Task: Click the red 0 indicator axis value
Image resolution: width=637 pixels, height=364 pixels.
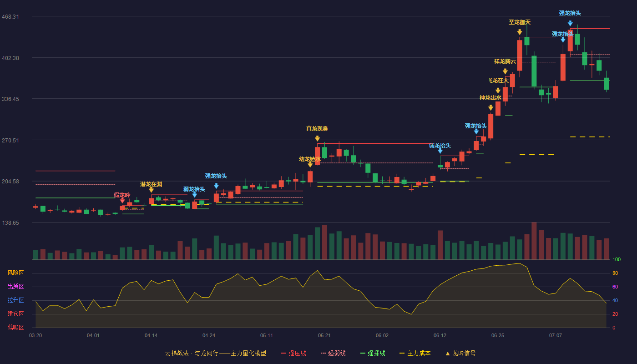Action: tap(614, 328)
